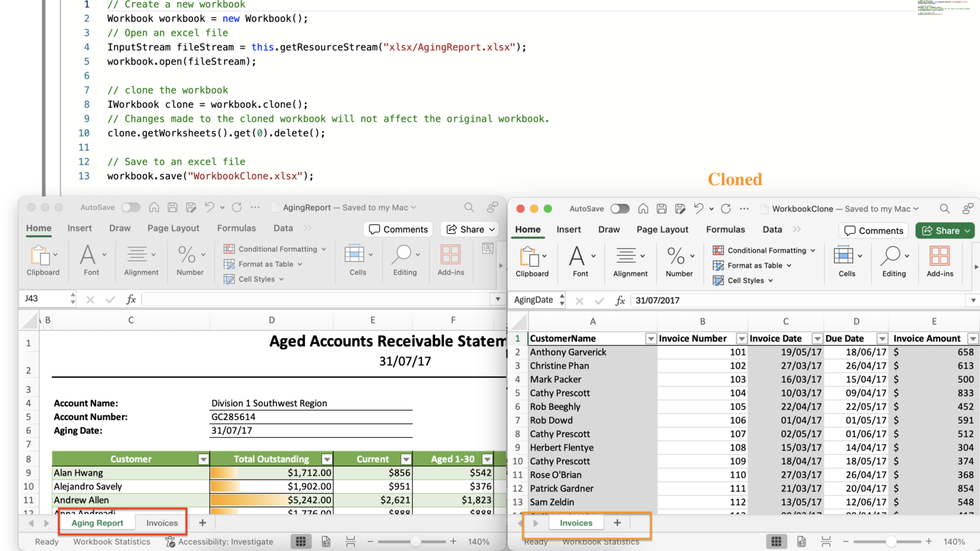
Task: Open CustomerName filter dropdown
Action: click(x=651, y=338)
